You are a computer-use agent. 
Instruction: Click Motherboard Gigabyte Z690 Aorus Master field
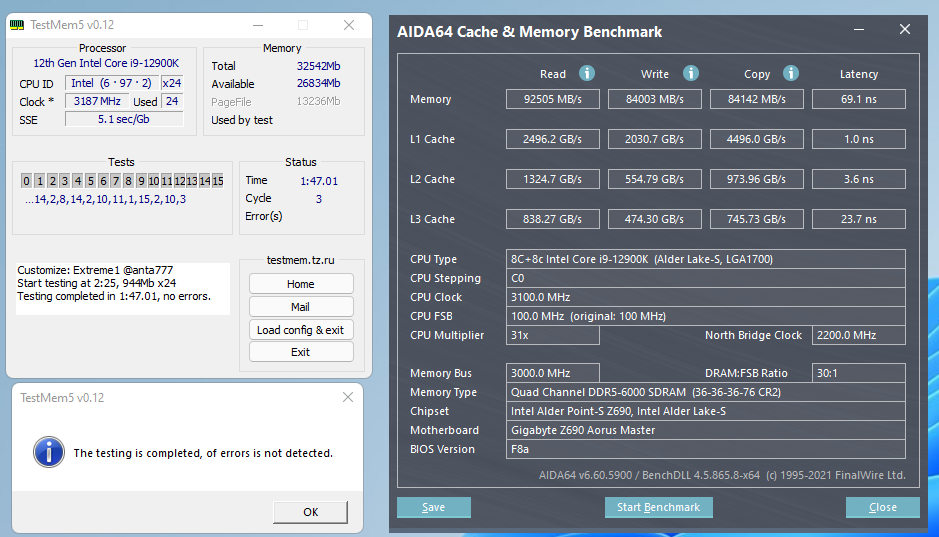[x=705, y=430]
